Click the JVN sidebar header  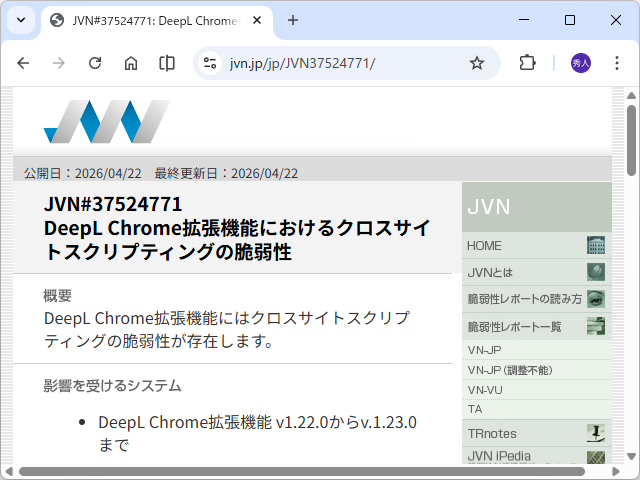[x=537, y=207]
